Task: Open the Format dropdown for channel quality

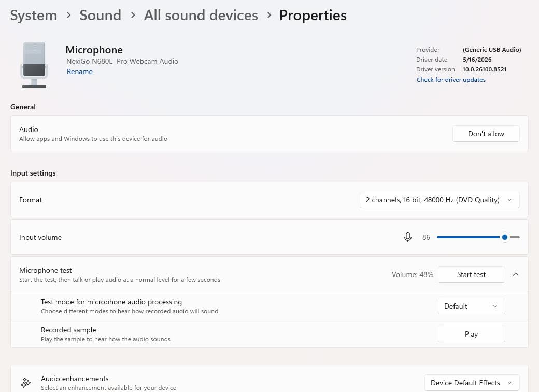Action: [x=439, y=200]
